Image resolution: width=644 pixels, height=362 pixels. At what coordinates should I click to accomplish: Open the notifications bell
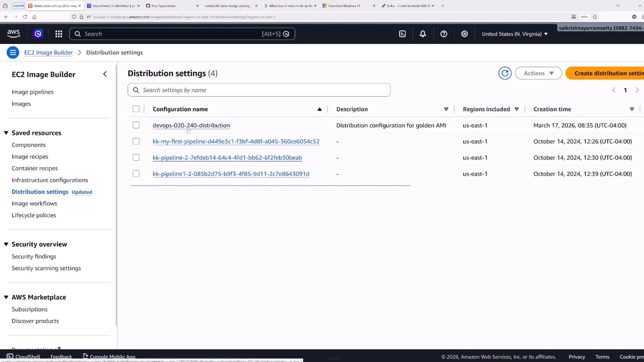(x=423, y=34)
